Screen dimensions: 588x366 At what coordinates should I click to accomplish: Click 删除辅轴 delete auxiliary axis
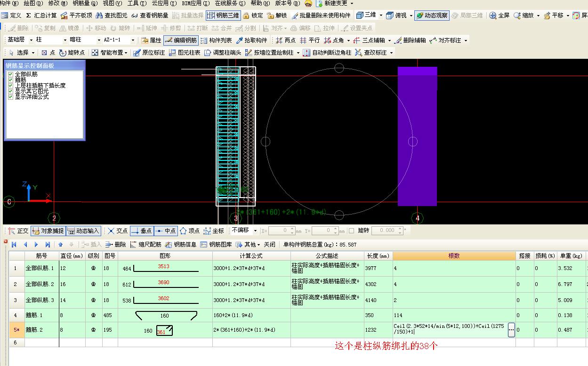411,40
